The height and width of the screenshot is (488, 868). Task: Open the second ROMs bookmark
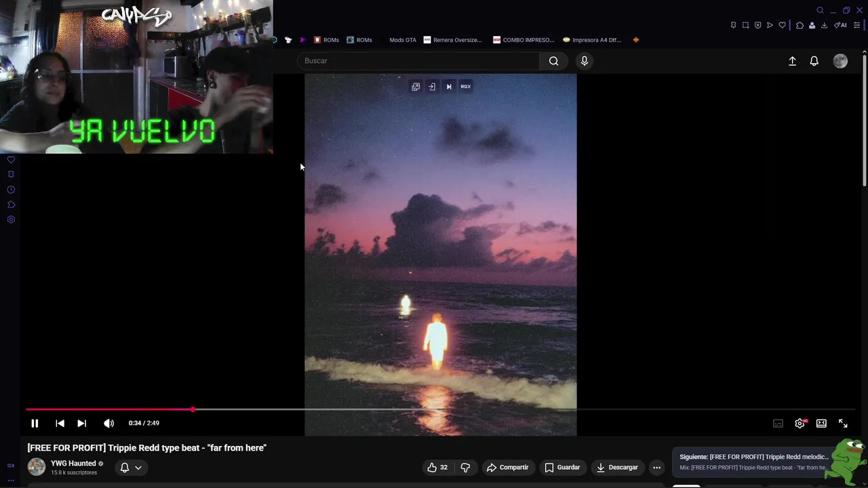[359, 40]
